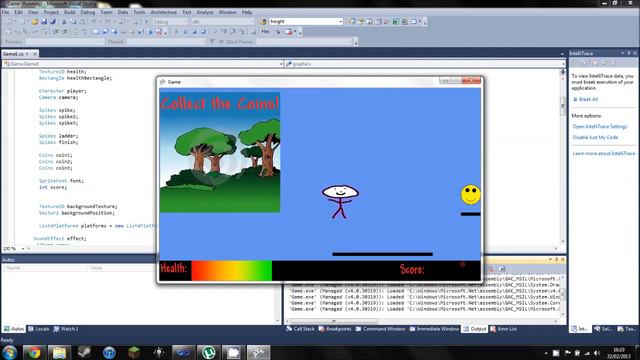This screenshot has height=360, width=640.
Task: Click the 'Character player;' code line
Action: pyautogui.click(x=62, y=91)
